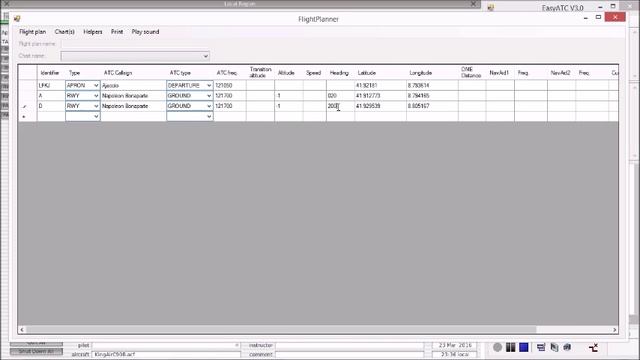Click the heading cell showing 020
Image resolution: width=640 pixels, height=360 pixels.
tap(340, 96)
